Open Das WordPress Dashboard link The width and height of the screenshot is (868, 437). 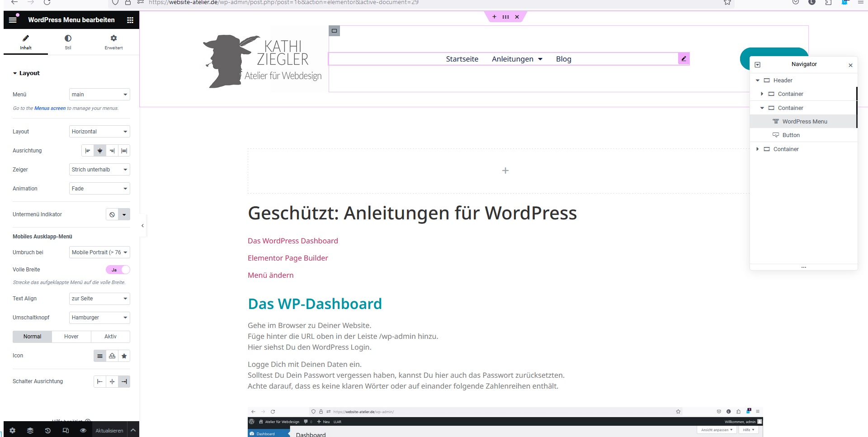point(293,241)
